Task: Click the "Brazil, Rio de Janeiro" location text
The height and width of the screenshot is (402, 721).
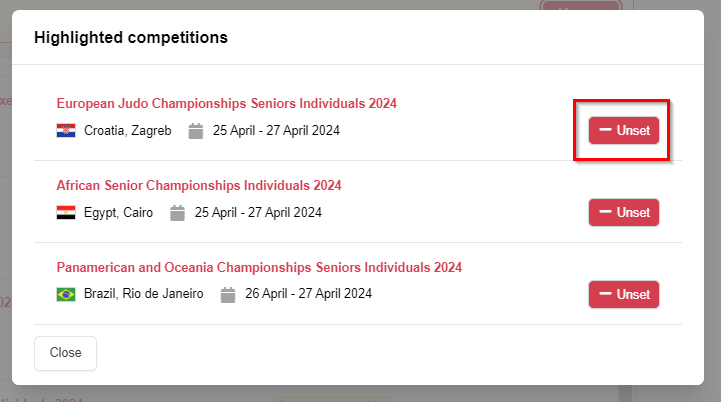Action: (x=144, y=295)
